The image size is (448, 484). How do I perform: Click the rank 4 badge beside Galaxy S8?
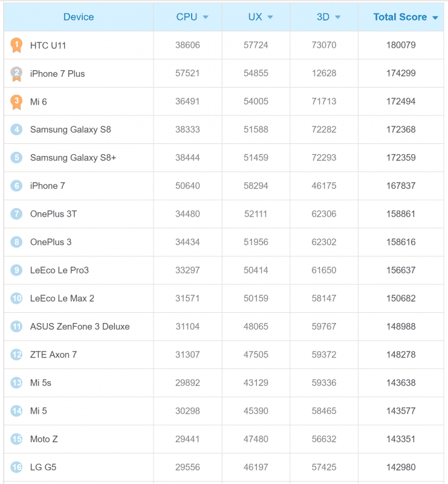tap(16, 129)
